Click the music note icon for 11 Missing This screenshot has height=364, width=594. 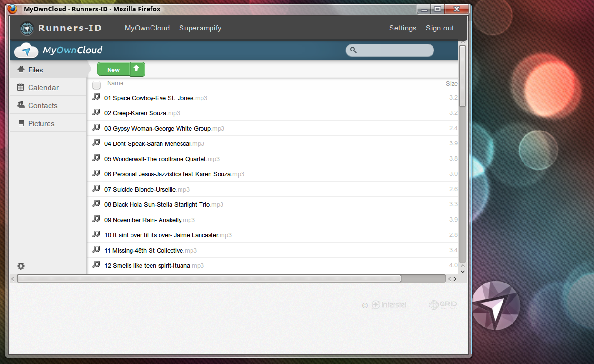(96, 249)
